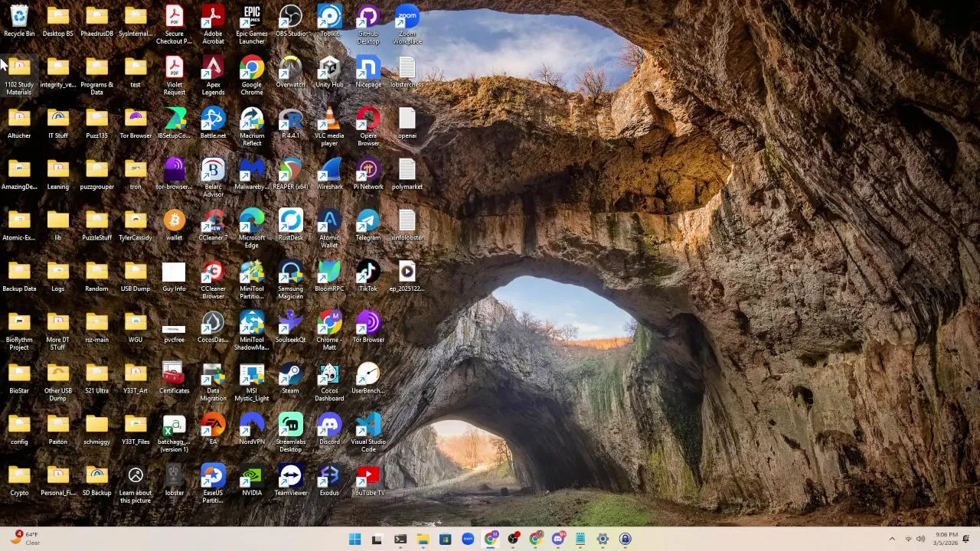Select the Exodus wallet icon

(x=329, y=481)
